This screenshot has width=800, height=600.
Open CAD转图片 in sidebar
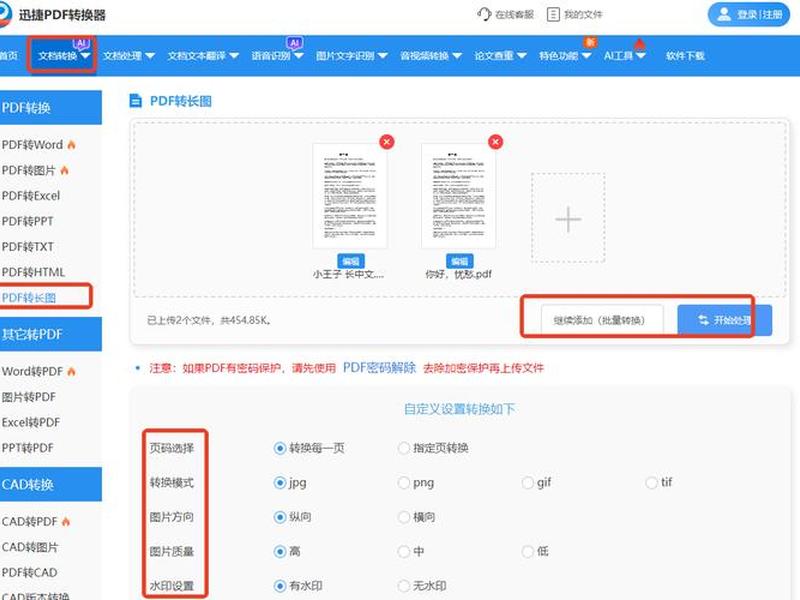coord(30,547)
